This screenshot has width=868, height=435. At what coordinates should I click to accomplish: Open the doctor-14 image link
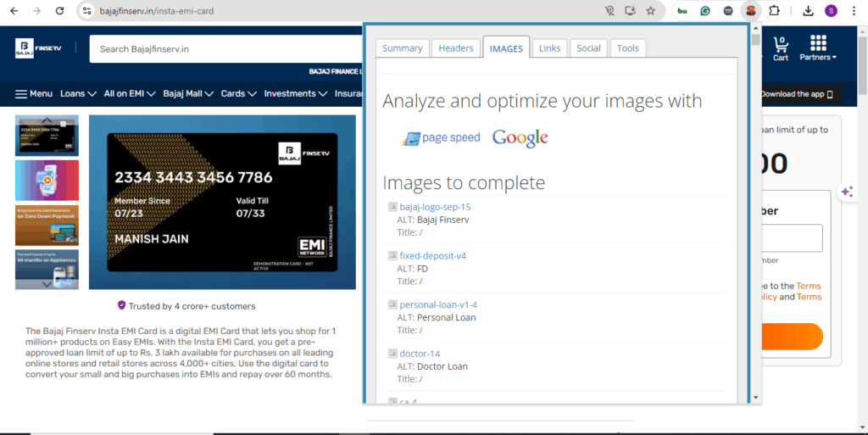420,353
